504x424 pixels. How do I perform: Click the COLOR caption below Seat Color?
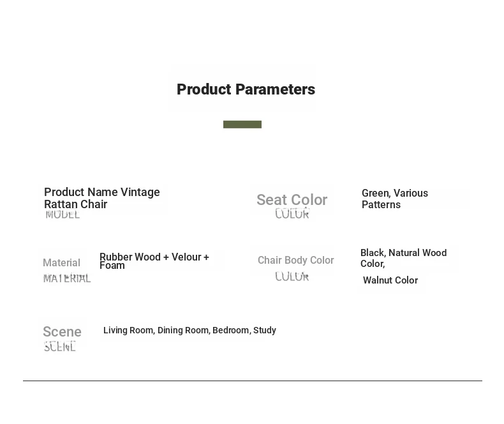(292, 214)
